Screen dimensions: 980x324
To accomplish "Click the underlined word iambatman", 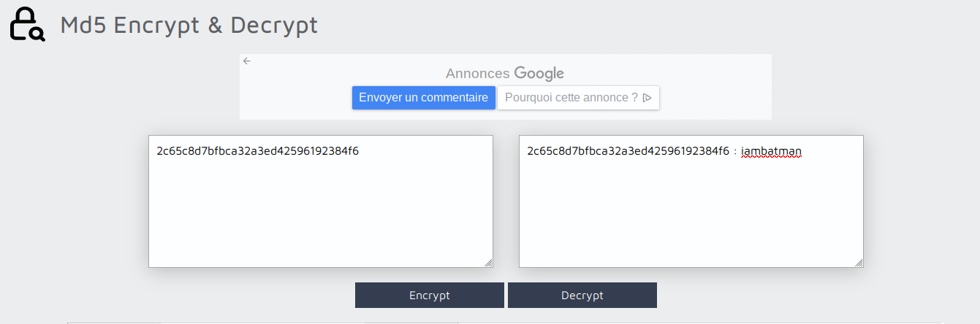I will (771, 152).
